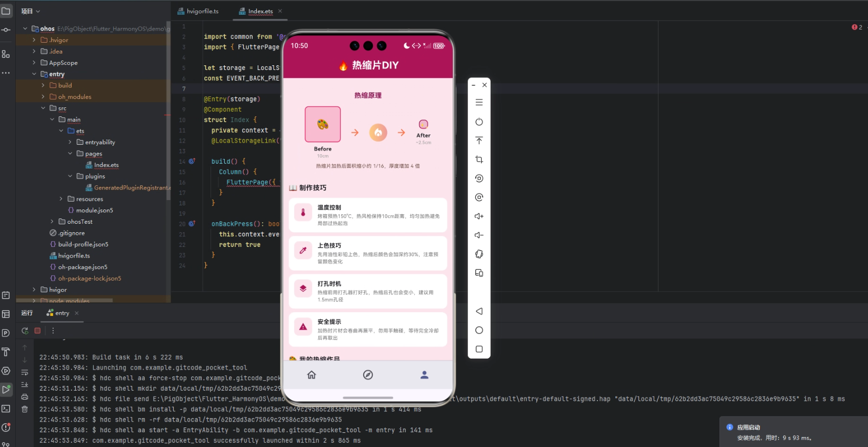Switch to hvigorfile.ts editor tab
This screenshot has width=868, height=447.
click(198, 11)
